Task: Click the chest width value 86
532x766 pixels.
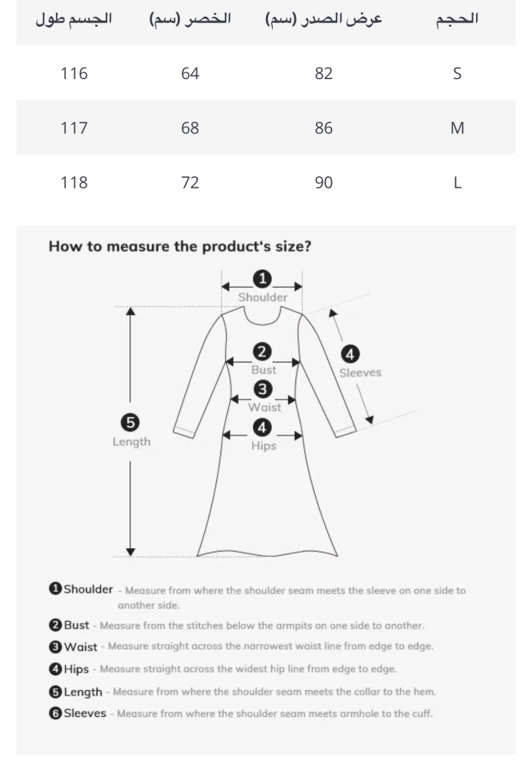Action: (323, 128)
